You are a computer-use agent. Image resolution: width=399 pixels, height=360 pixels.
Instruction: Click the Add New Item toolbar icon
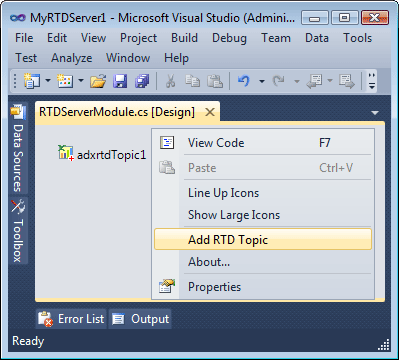(x=65, y=81)
